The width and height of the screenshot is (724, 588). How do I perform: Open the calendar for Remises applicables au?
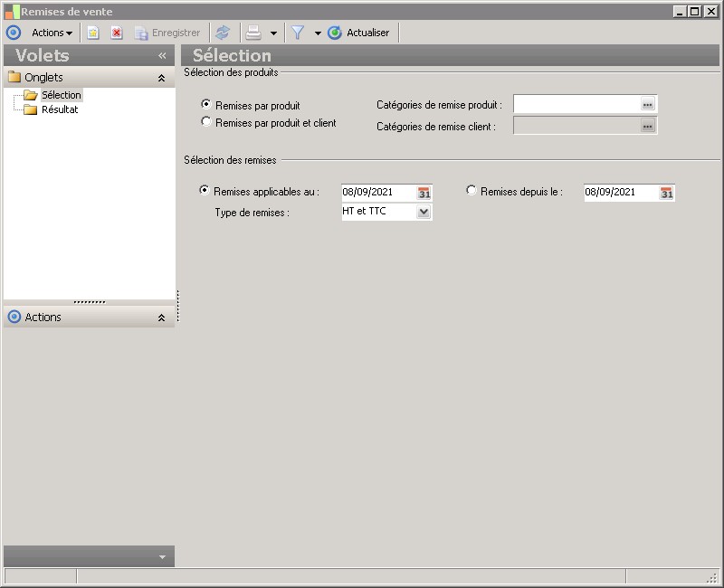pos(424,193)
